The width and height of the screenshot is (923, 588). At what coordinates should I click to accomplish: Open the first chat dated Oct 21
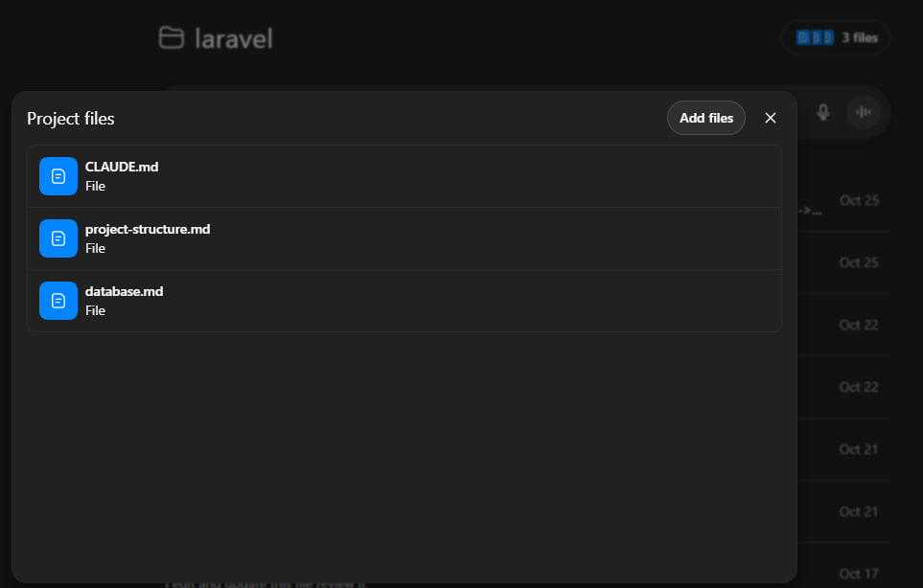(858, 449)
